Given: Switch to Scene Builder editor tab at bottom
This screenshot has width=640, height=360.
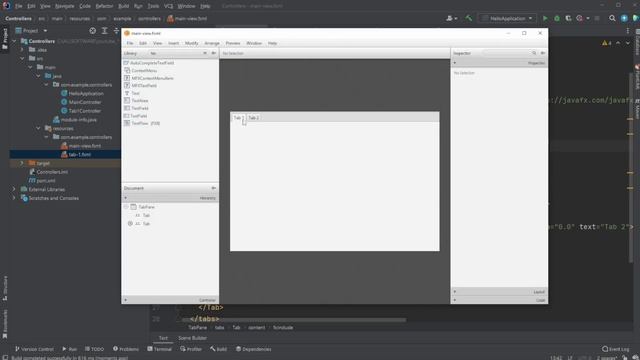Looking at the screenshot, I should (192, 338).
